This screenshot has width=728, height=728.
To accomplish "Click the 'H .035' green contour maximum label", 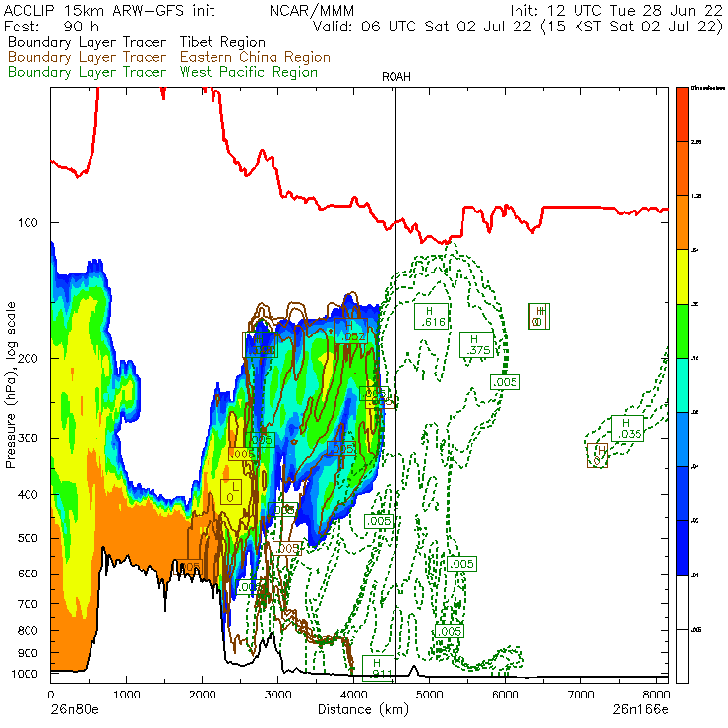I will [x=628, y=429].
